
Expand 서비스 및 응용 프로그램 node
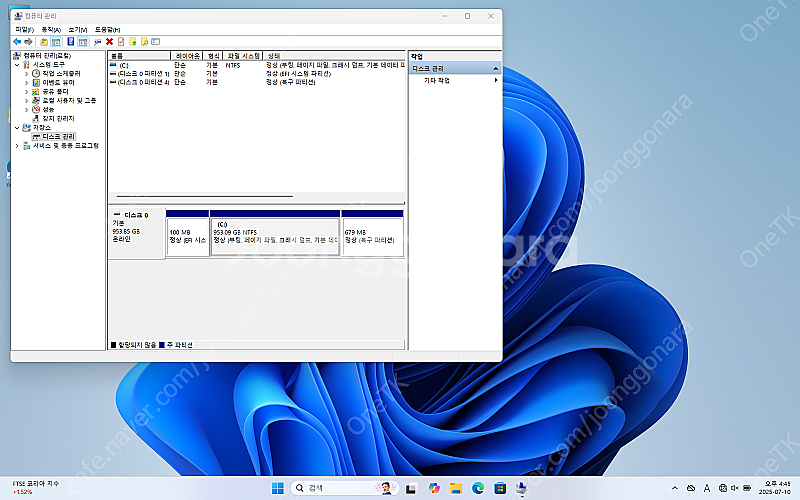(x=17, y=146)
